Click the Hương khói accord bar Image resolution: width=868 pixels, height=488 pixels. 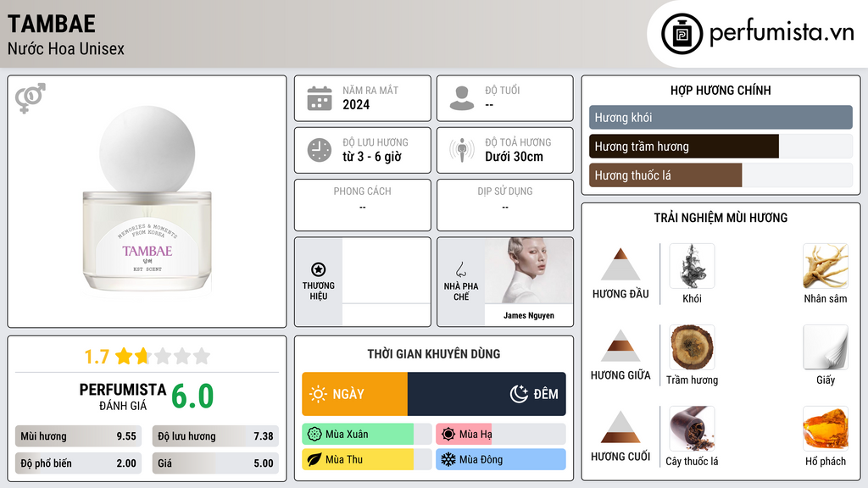tap(721, 117)
